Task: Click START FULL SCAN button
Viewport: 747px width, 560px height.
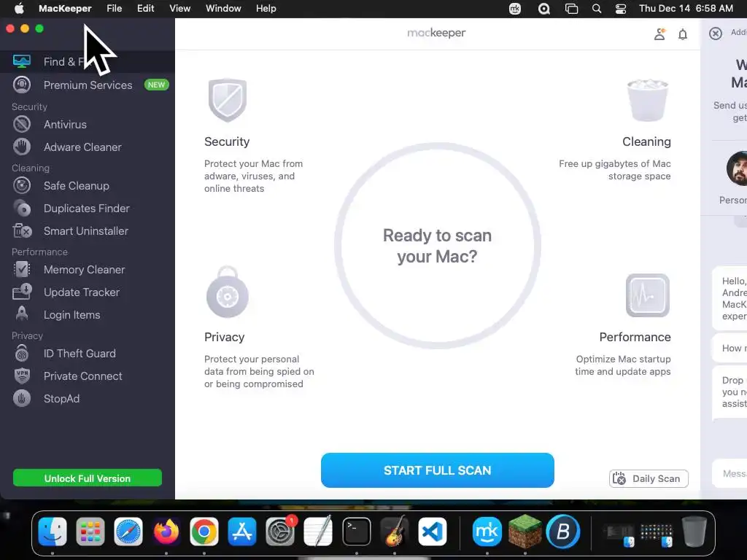Action: (x=438, y=470)
